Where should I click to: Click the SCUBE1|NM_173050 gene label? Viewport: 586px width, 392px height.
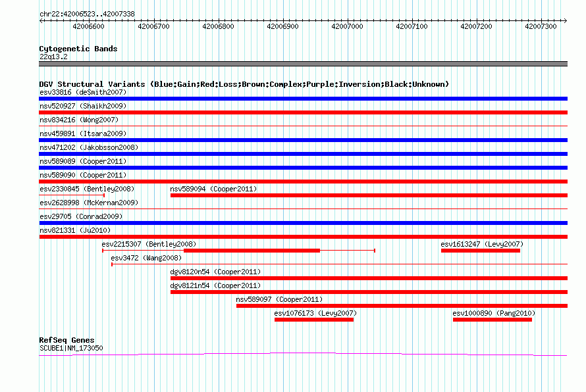(71, 348)
